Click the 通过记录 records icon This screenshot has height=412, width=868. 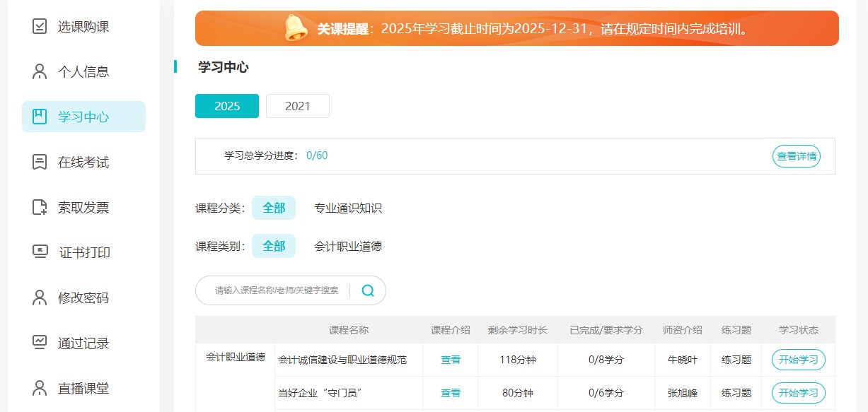(x=39, y=343)
